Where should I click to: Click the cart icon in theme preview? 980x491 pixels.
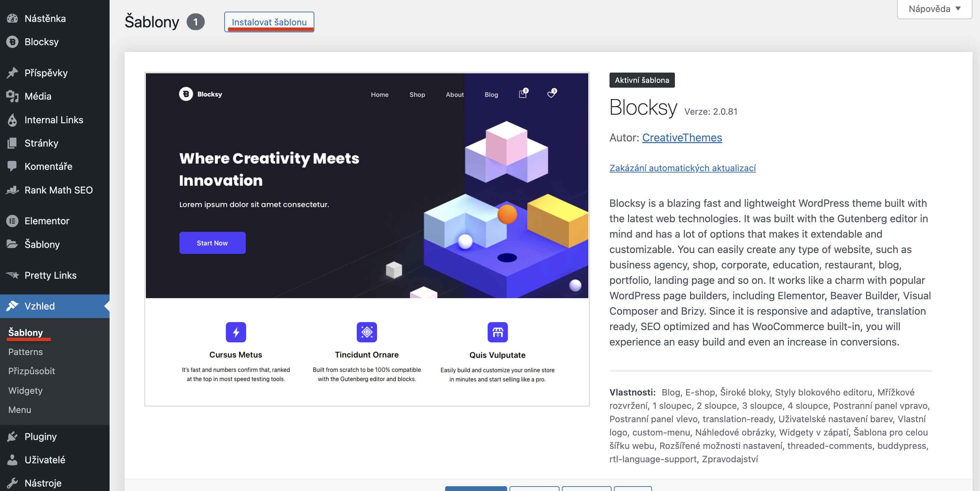click(524, 93)
